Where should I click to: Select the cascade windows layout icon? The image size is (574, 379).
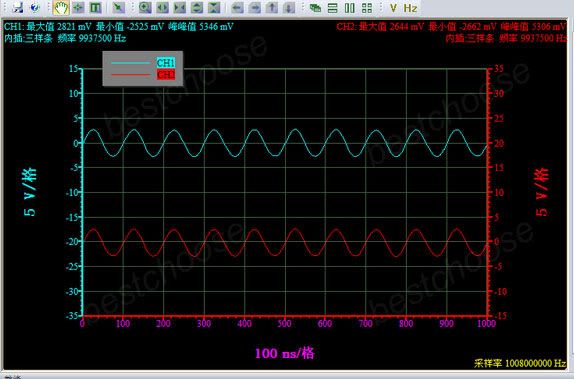[x=315, y=8]
